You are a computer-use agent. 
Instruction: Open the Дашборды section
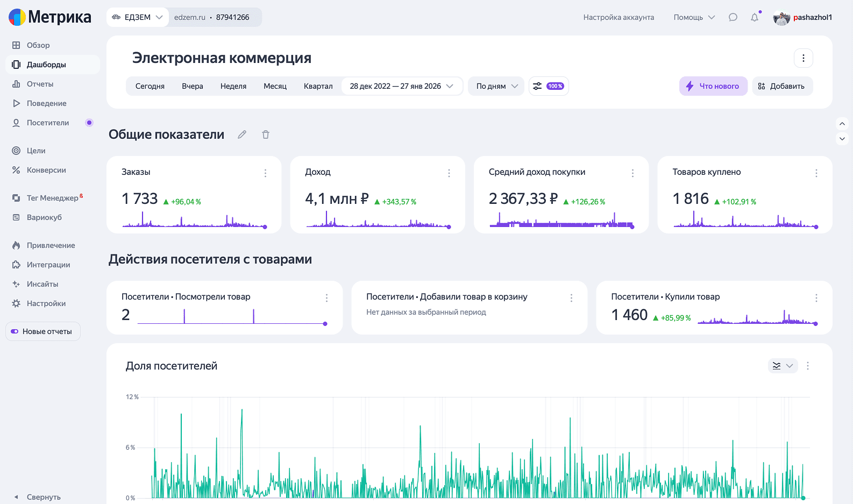[53, 65]
